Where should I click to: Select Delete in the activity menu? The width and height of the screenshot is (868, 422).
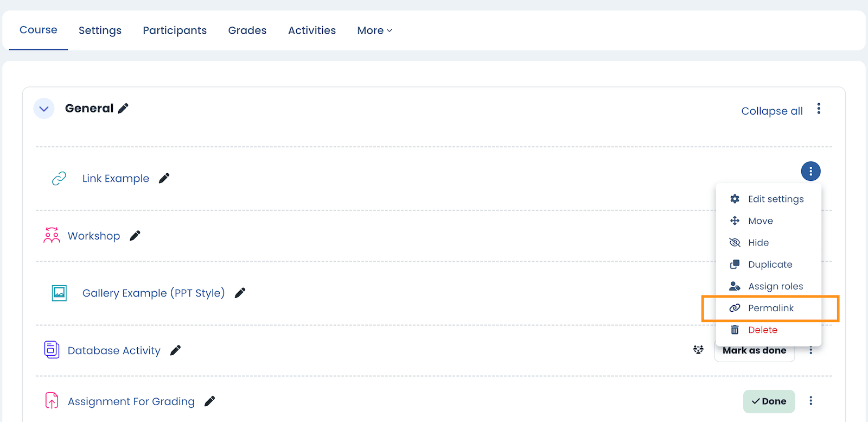762,330
